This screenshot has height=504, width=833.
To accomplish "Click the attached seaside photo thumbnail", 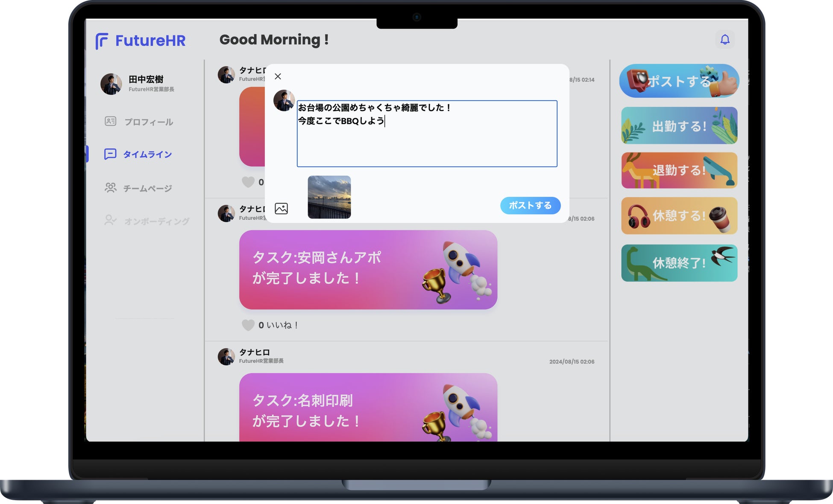I will [x=329, y=197].
